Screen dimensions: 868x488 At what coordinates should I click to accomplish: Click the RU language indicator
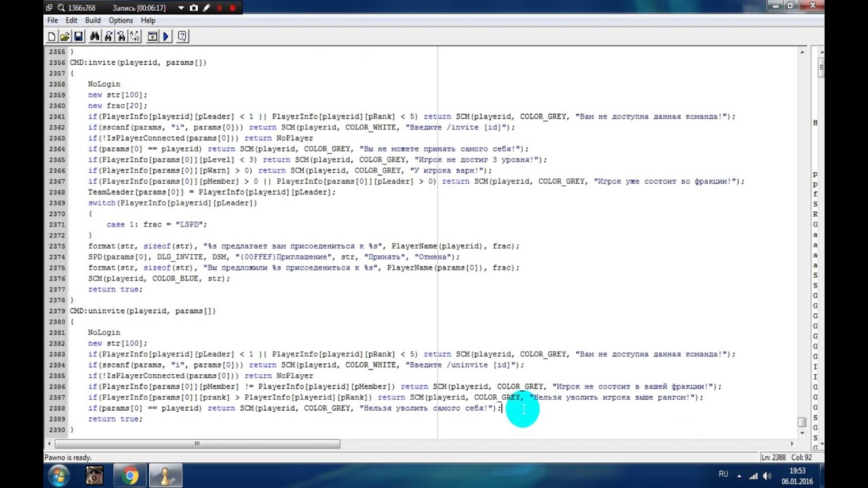tap(723, 474)
